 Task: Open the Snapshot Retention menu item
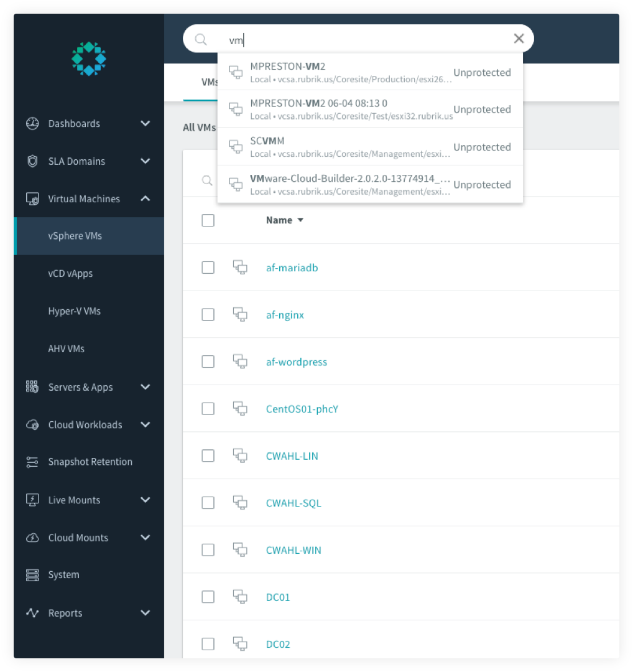click(x=89, y=462)
